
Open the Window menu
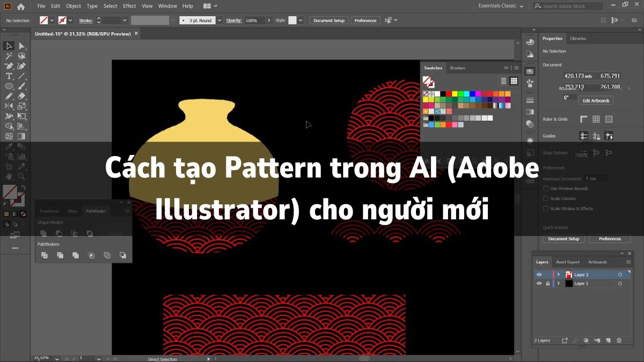167,6
